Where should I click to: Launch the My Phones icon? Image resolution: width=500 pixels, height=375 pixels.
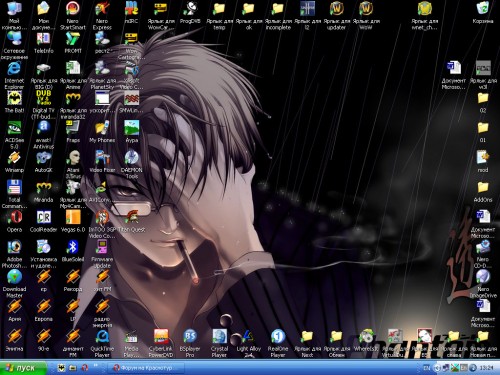[102, 128]
